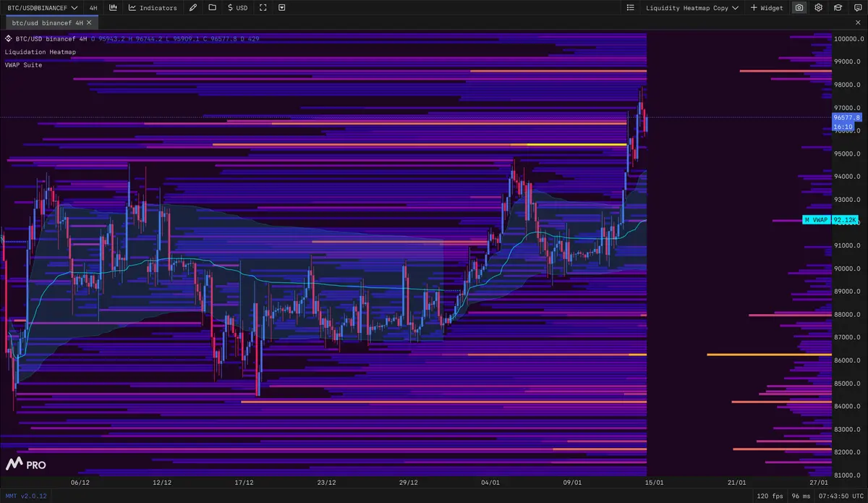
Task: Take a chart screenshot with camera icon
Action: (x=799, y=8)
